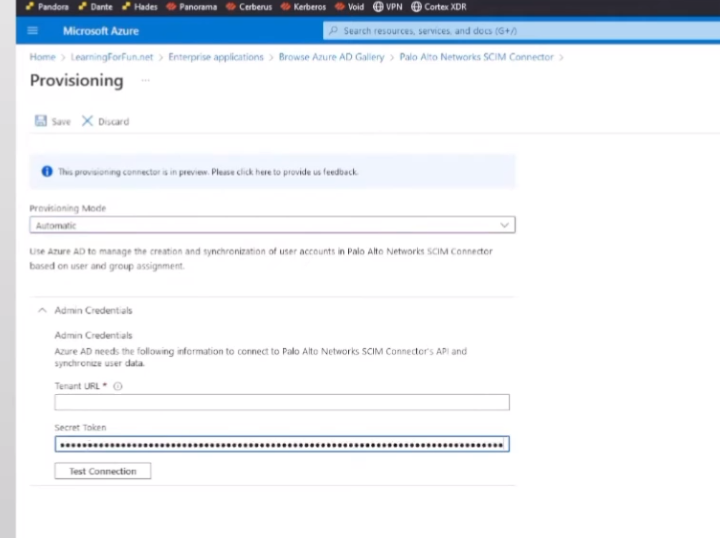Image resolution: width=720 pixels, height=538 pixels.
Task: Click the Tenant URL input field
Action: [282, 402]
